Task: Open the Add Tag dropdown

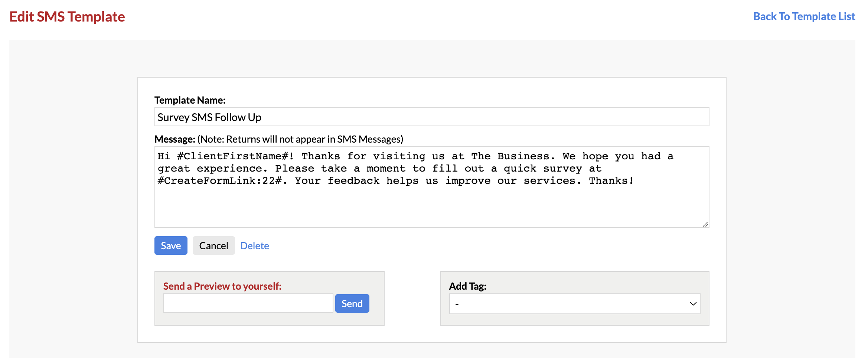Action: click(x=575, y=304)
